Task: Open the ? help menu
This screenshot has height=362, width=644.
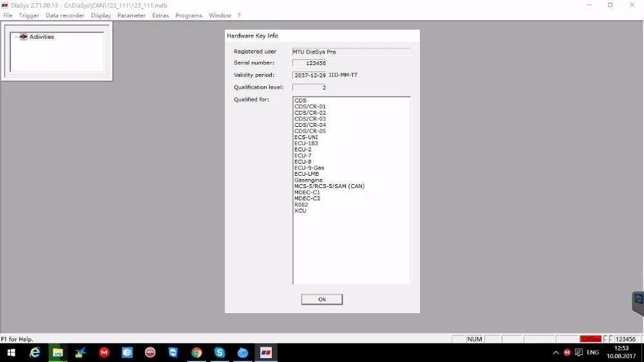Action: click(x=239, y=15)
